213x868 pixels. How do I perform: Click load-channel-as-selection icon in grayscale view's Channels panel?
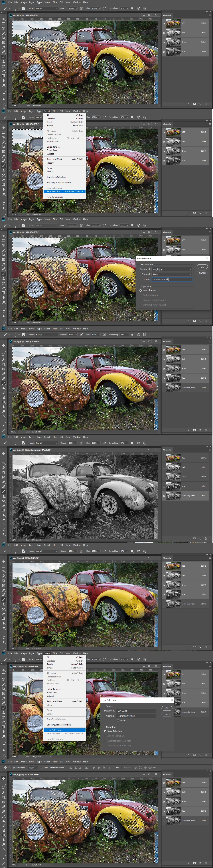(x=189, y=538)
